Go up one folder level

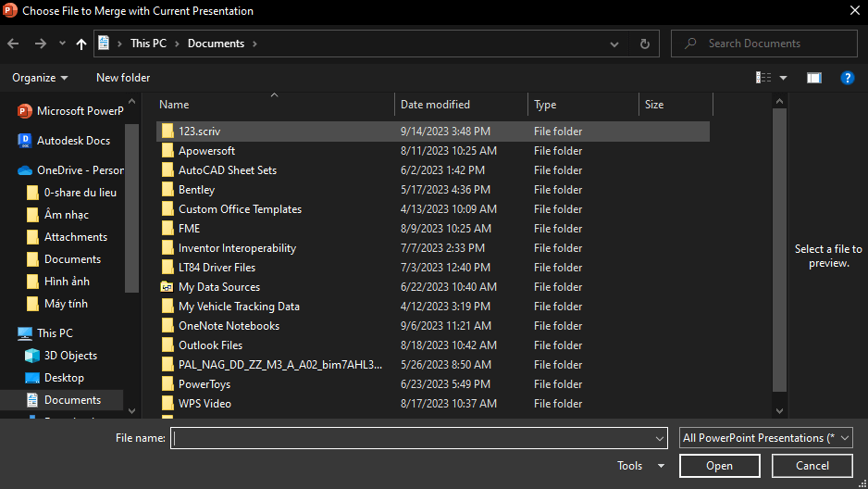(x=81, y=44)
